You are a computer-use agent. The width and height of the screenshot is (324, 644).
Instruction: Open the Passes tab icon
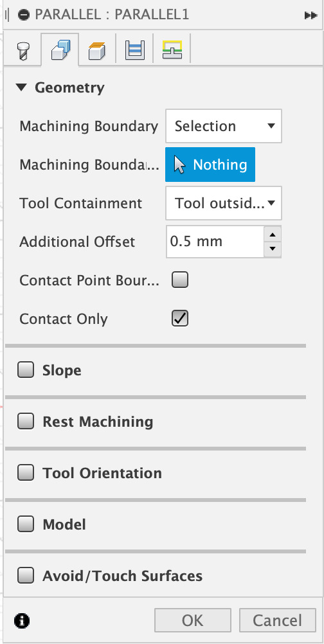point(135,49)
